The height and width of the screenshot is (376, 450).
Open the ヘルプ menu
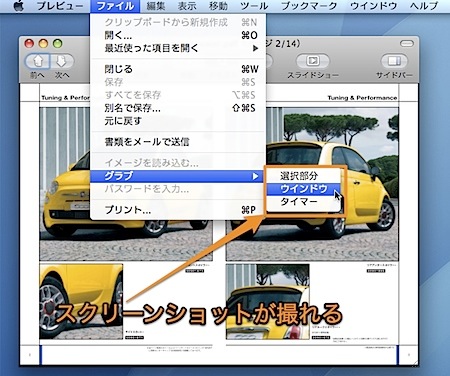coord(424,6)
